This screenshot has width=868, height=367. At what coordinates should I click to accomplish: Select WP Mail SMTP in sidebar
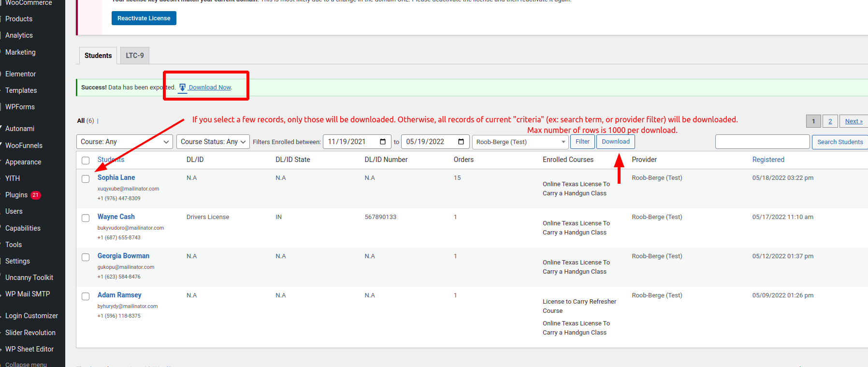tap(28, 294)
